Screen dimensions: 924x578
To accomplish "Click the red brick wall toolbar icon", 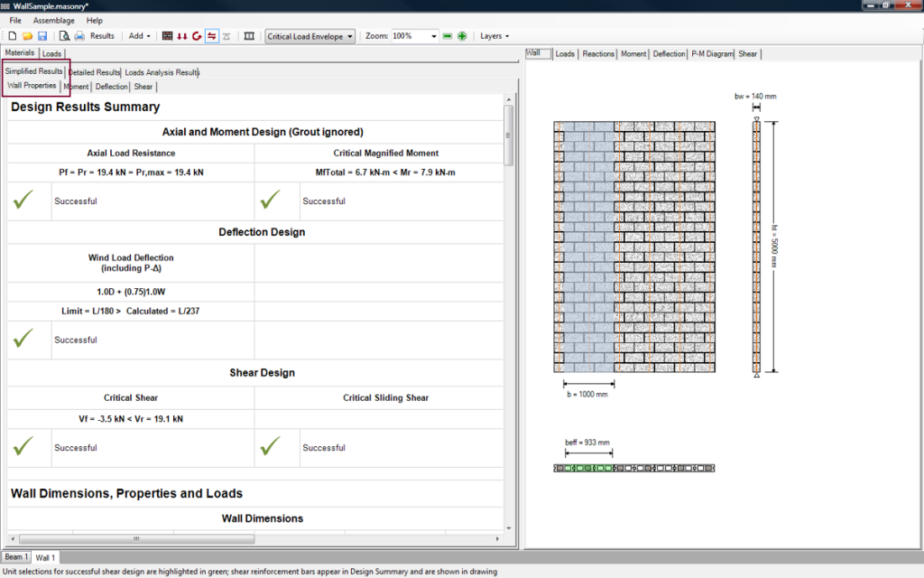I will (x=167, y=36).
